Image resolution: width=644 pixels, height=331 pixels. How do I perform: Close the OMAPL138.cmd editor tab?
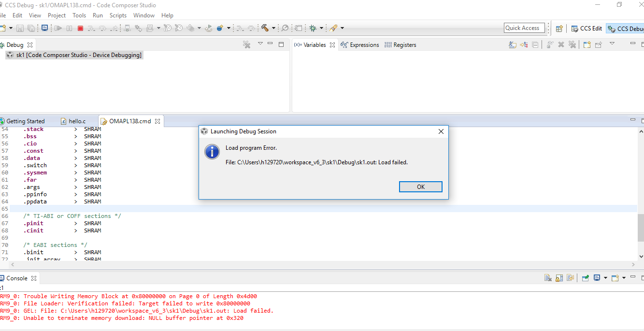[157, 121]
